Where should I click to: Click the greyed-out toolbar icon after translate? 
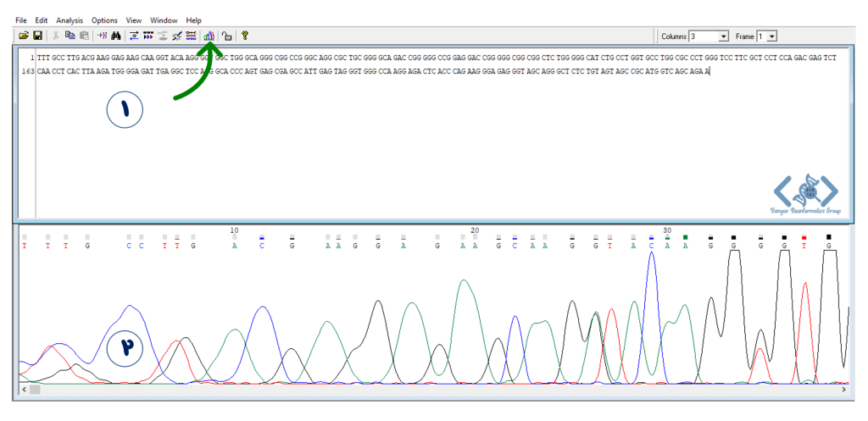tap(163, 36)
